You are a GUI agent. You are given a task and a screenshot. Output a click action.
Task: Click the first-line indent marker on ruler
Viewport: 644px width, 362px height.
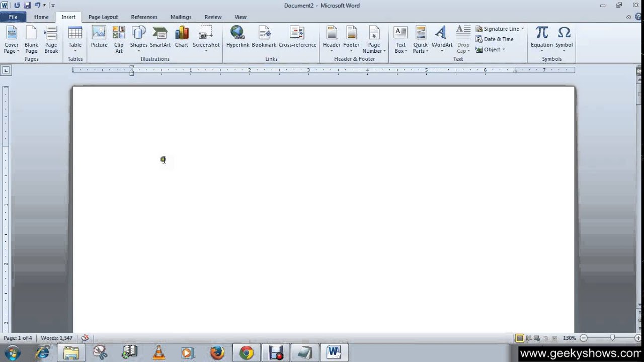point(132,68)
